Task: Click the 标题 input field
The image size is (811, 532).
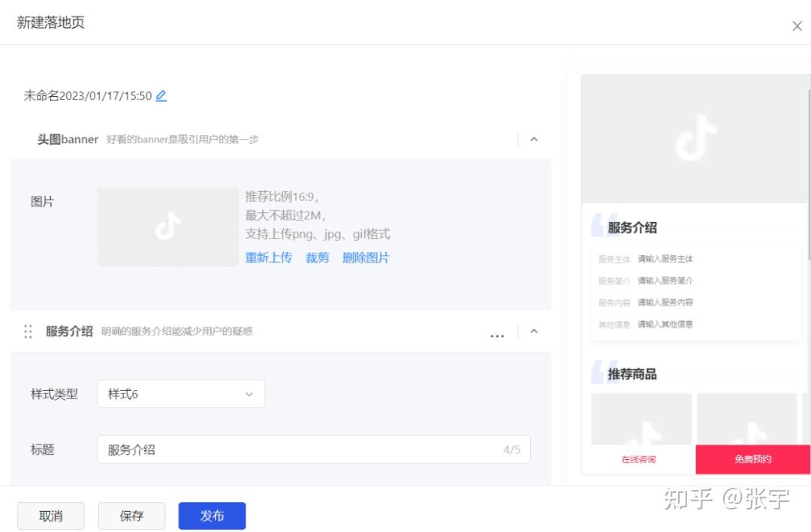Action: pyautogui.click(x=313, y=449)
